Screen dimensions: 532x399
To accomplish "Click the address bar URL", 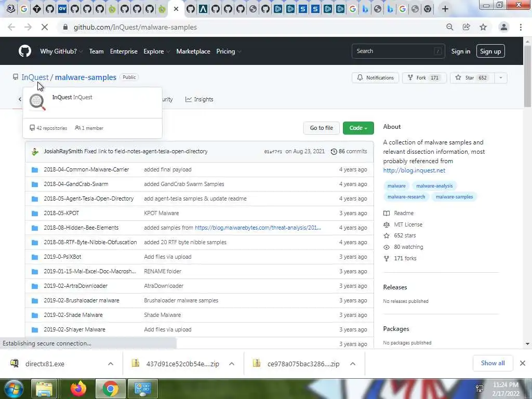I will pyautogui.click(x=135, y=27).
